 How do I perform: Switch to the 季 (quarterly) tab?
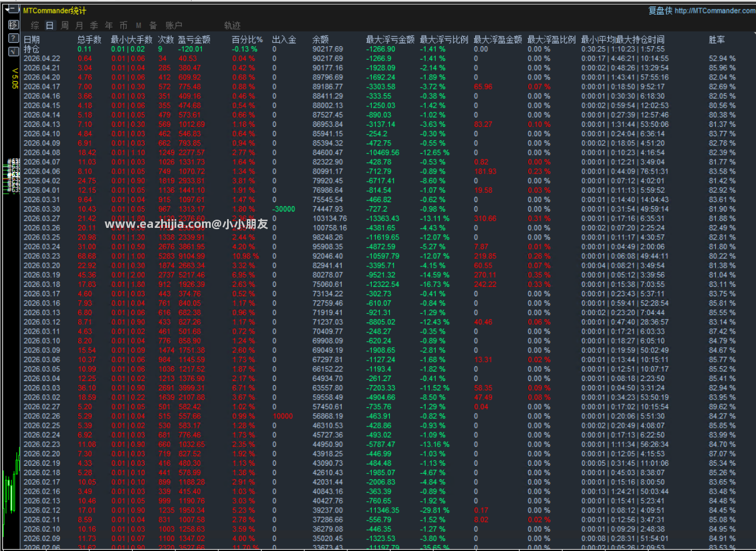94,25
